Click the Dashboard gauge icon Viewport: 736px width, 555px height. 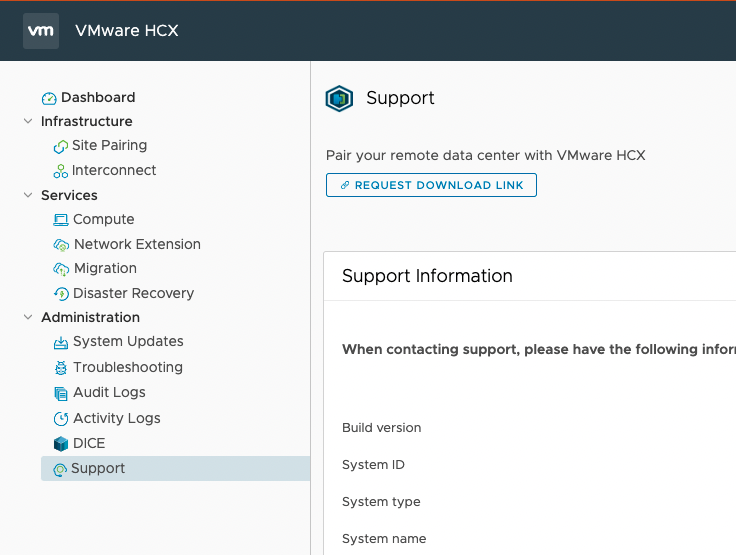pos(49,98)
